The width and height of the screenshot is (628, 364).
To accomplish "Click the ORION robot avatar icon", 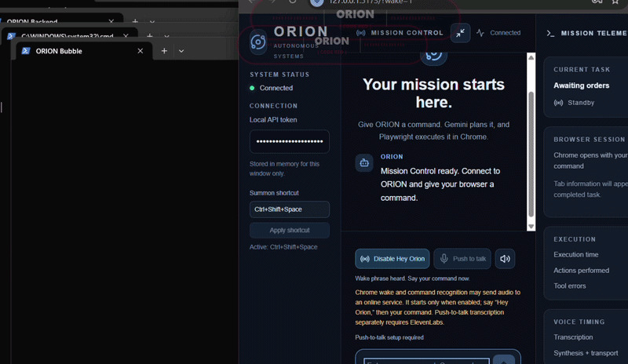I will (364, 162).
